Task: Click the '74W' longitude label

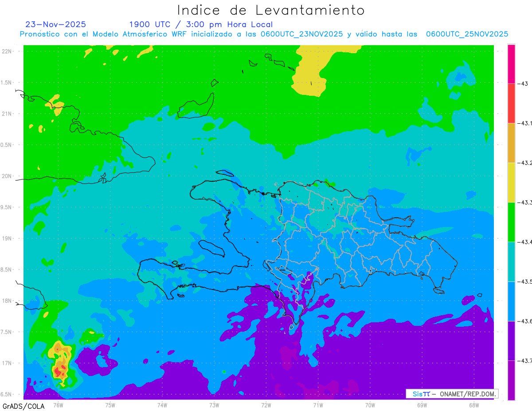Action: 162,405
